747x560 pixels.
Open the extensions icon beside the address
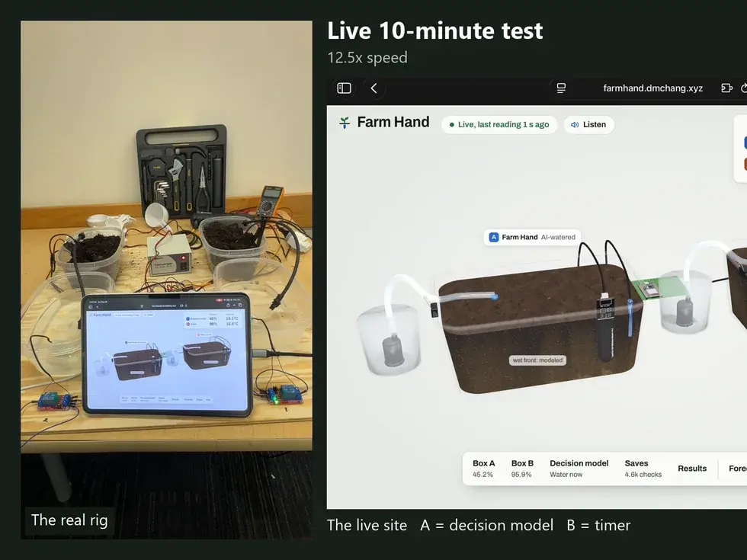point(726,88)
